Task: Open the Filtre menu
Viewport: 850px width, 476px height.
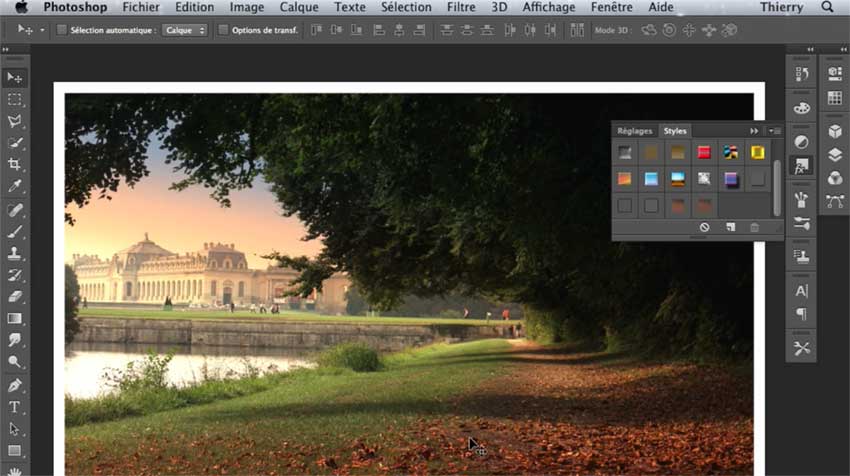Action: tap(461, 7)
